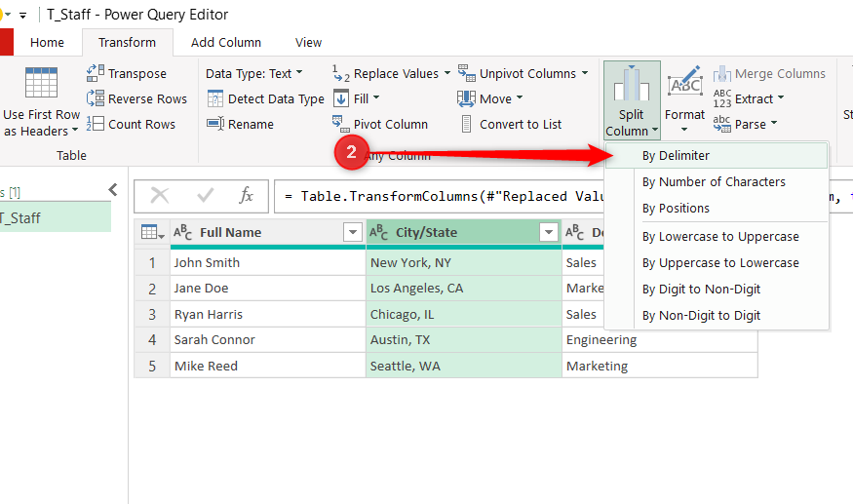Click the Austin, TX cell

pyautogui.click(x=463, y=339)
